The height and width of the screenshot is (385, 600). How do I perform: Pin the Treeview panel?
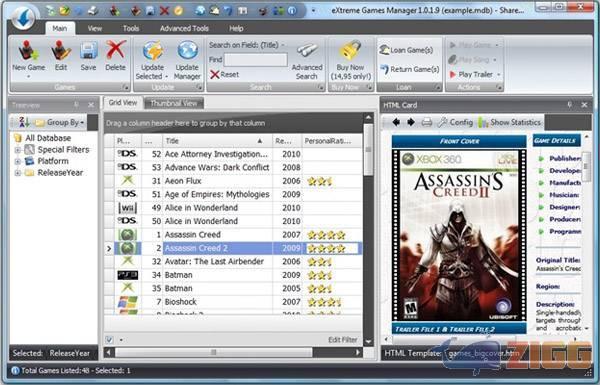(76, 104)
